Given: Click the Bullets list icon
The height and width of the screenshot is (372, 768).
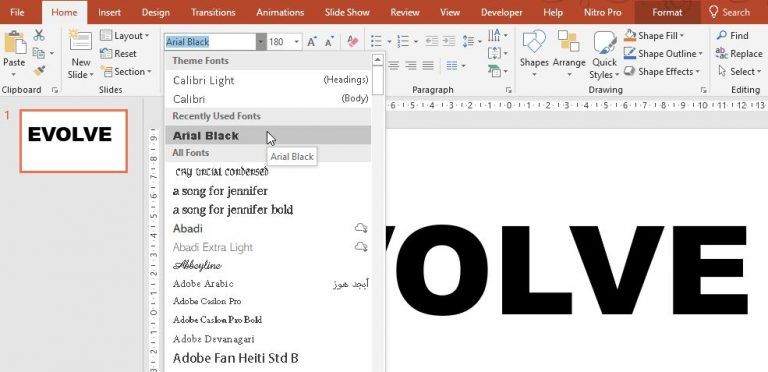Looking at the screenshot, I should pos(376,42).
